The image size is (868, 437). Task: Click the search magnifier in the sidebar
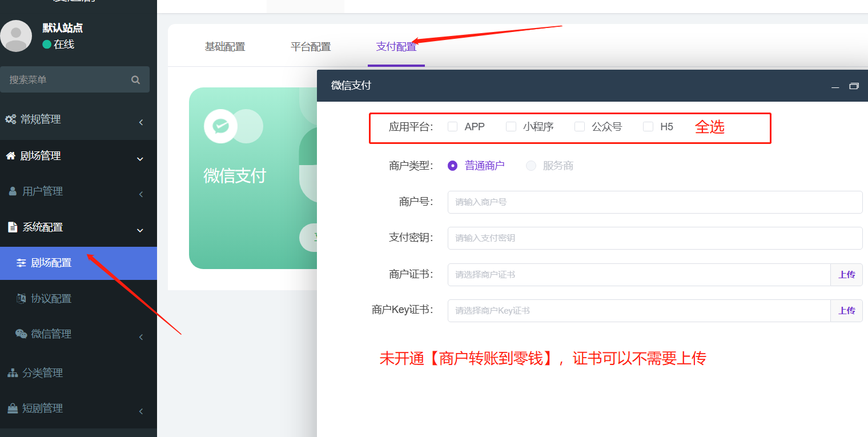click(135, 79)
